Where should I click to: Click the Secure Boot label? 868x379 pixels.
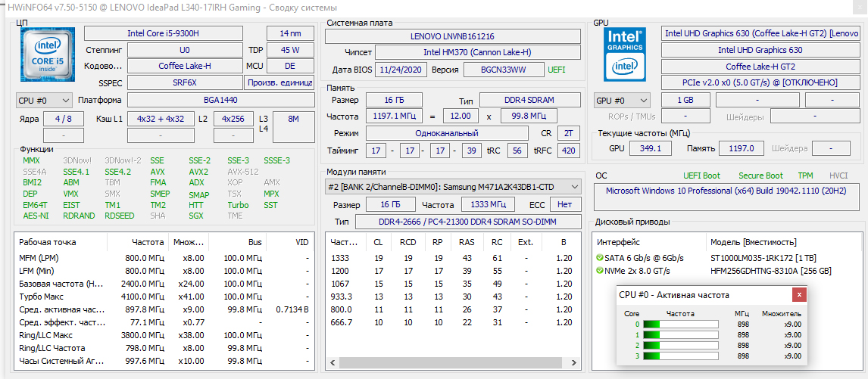pyautogui.click(x=760, y=176)
